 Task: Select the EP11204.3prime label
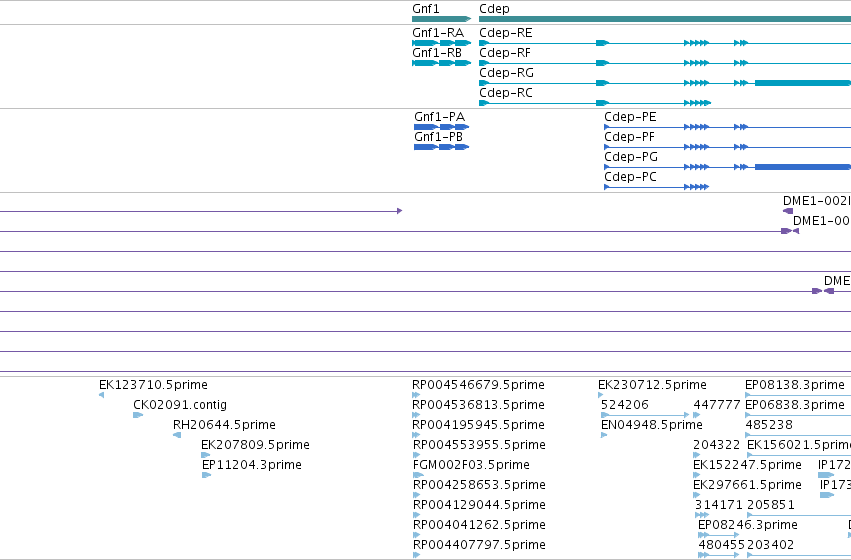click(x=251, y=465)
